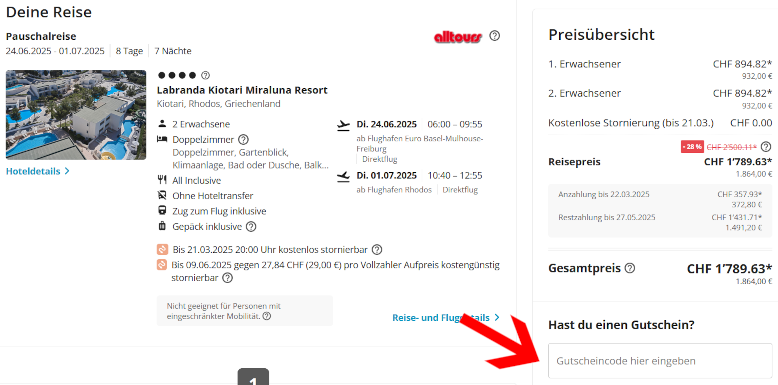Open help icon for free cancellation until 21.03.2025

(377, 249)
